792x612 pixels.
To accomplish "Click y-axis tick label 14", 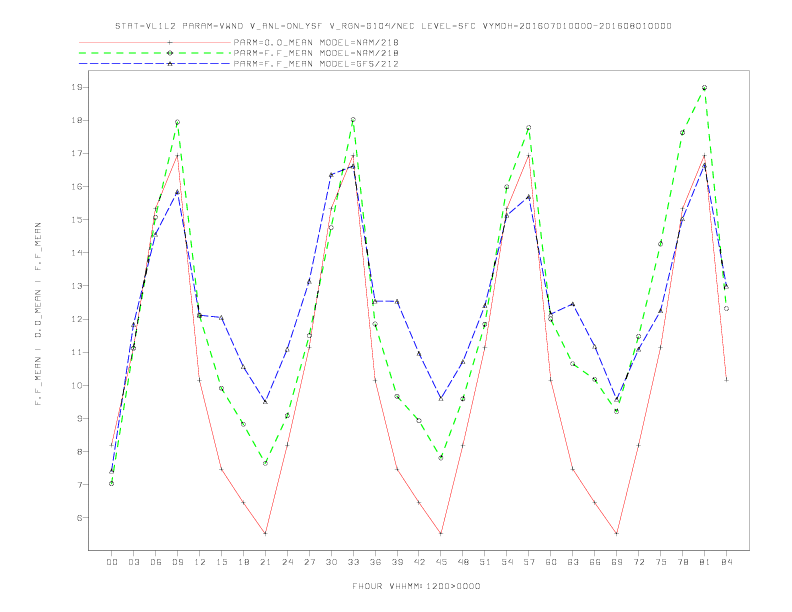I will [x=76, y=252].
